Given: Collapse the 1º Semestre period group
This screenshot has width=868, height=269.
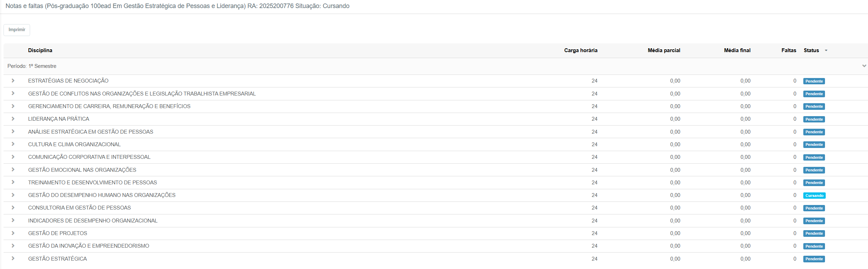Looking at the screenshot, I should [x=864, y=66].
